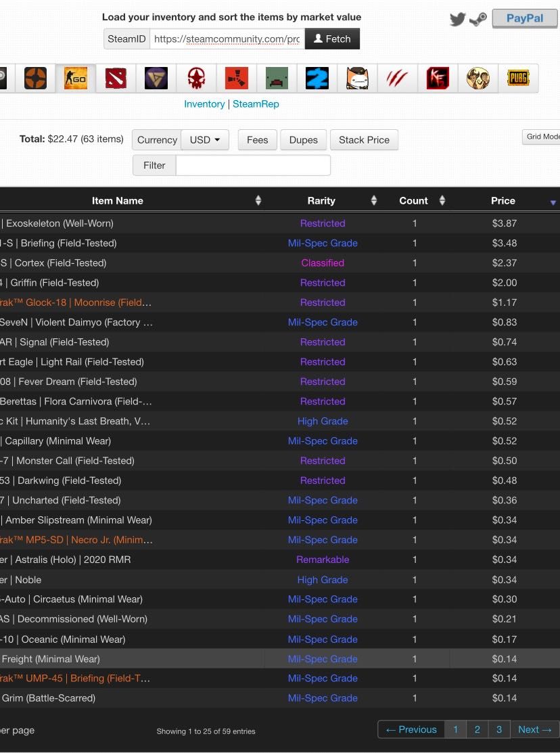
Task: Click the Astralis (Holo) 2020 RMR item
Action: (66, 560)
